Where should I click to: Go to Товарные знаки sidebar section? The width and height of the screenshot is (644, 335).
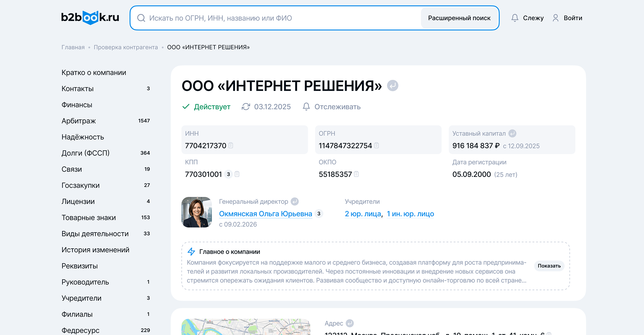[x=89, y=217]
